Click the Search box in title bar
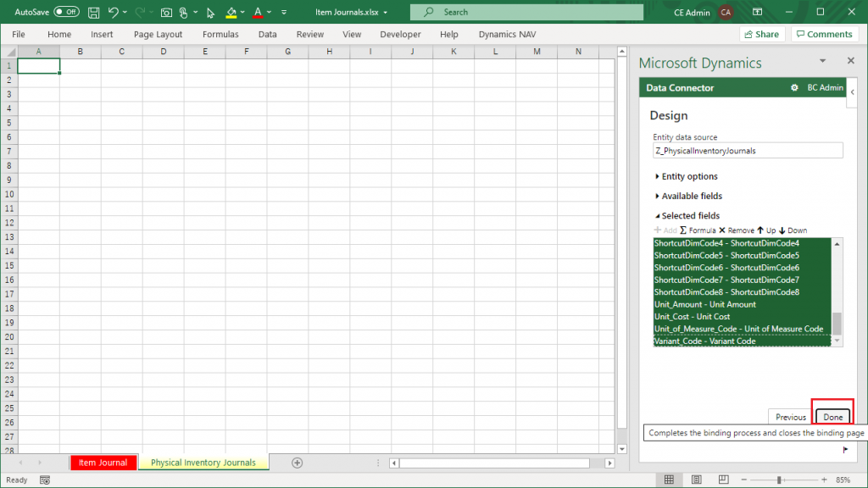 click(x=526, y=12)
